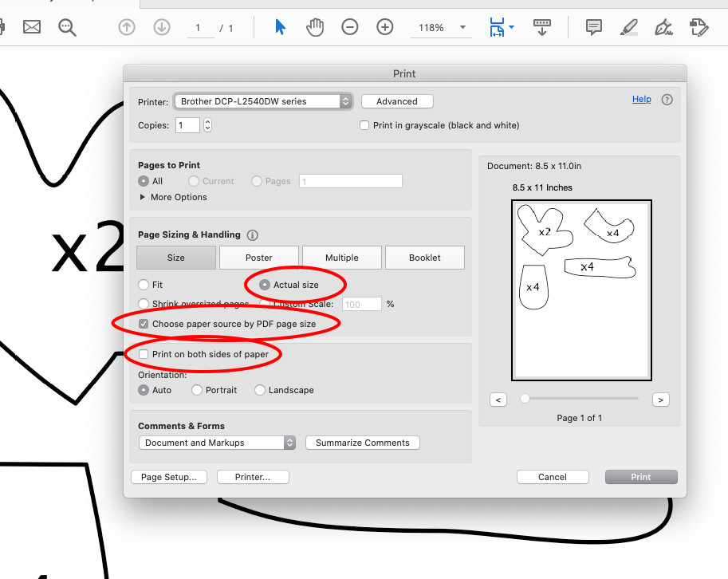This screenshot has width=728, height=579.
Task: Click the zoom out minus icon
Action: (349, 27)
